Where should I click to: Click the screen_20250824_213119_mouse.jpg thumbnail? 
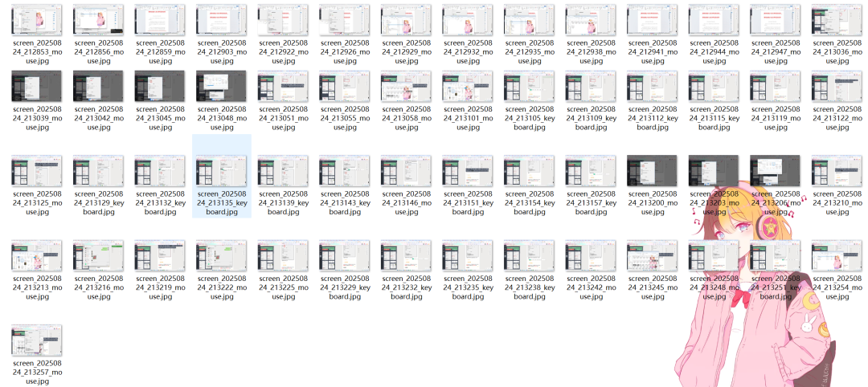pyautogui.click(x=776, y=87)
